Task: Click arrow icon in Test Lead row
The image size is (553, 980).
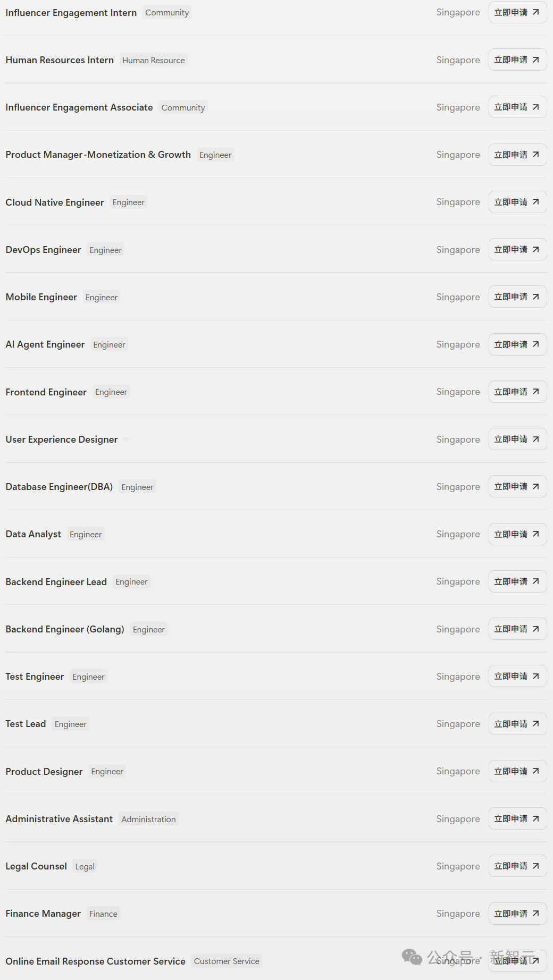Action: pyautogui.click(x=535, y=724)
